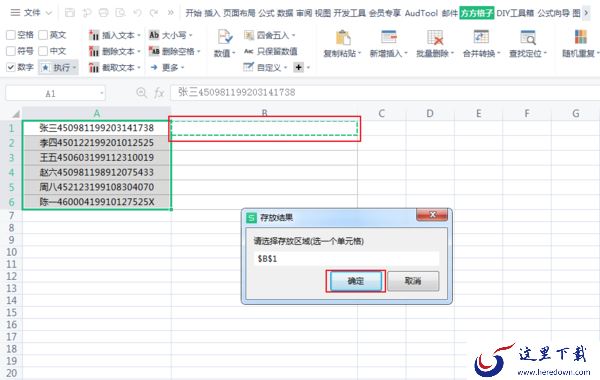Screen dimensions: 600x380
Task: Click the fx insert function icon
Action: pos(159,93)
